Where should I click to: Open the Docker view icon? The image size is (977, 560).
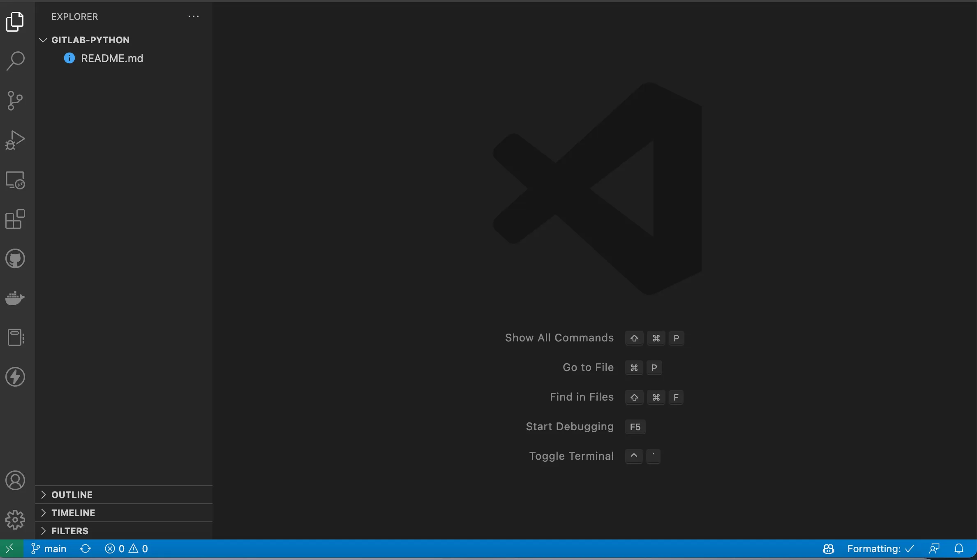[15, 298]
